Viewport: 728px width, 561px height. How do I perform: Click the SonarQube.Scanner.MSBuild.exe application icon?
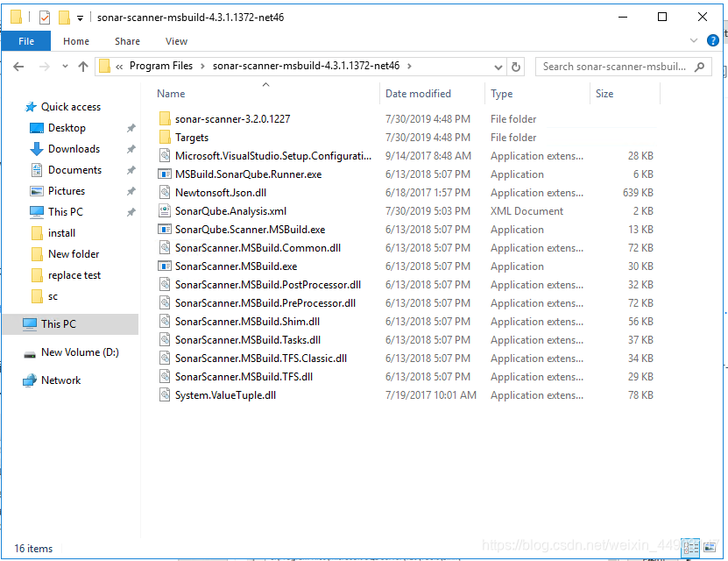pos(165,230)
